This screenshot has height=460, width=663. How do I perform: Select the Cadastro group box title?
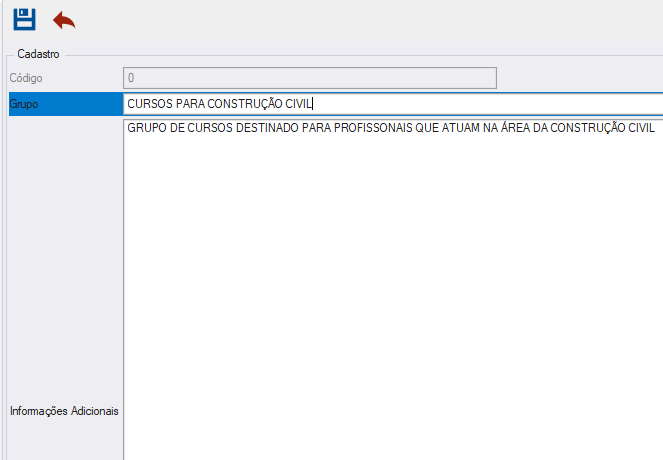coord(38,54)
